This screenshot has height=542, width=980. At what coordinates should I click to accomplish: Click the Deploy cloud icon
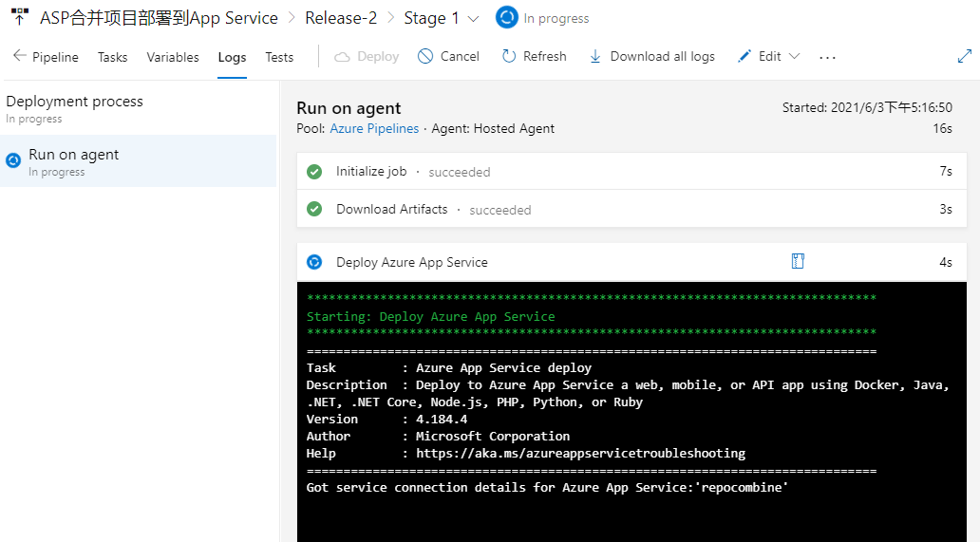pos(342,57)
